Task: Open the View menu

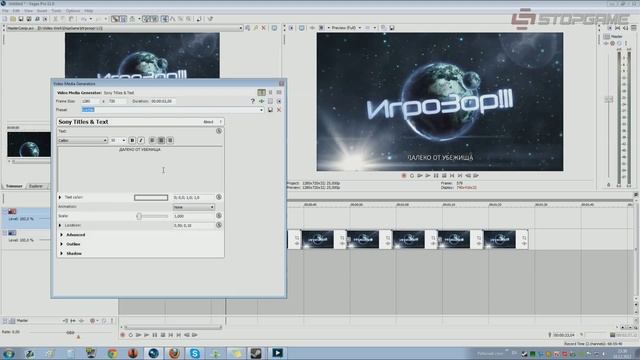Action: [x=29, y=11]
